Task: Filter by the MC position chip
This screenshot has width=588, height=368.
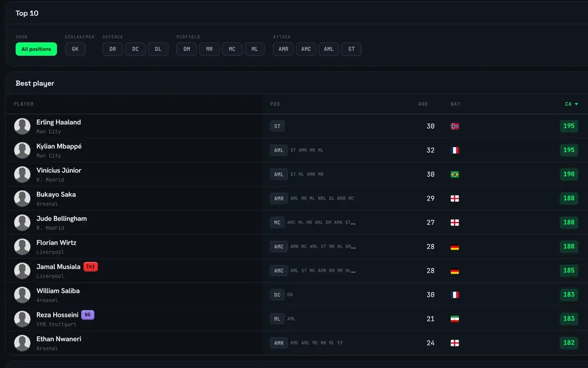Action: pos(232,49)
